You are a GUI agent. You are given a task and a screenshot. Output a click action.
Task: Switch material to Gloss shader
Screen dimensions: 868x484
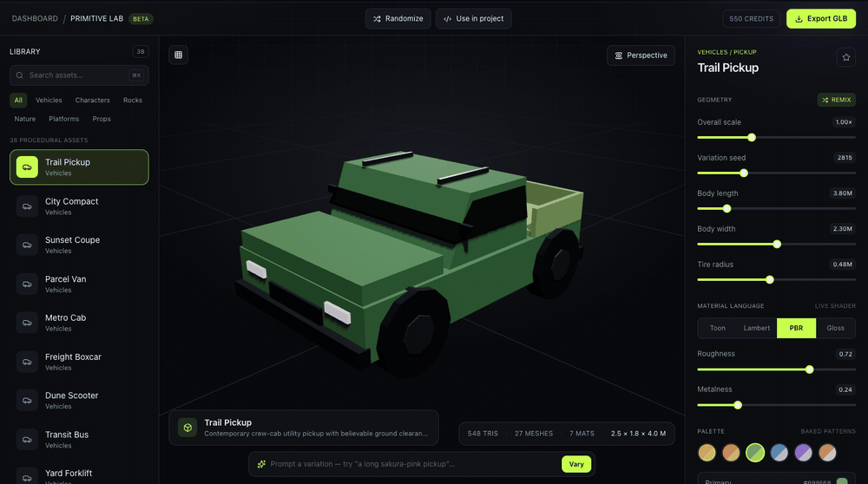pyautogui.click(x=835, y=328)
